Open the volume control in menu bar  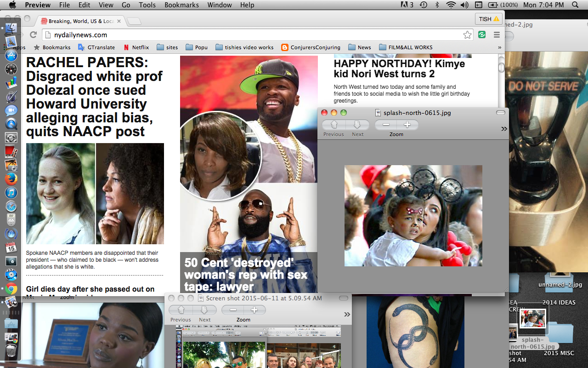[464, 5]
